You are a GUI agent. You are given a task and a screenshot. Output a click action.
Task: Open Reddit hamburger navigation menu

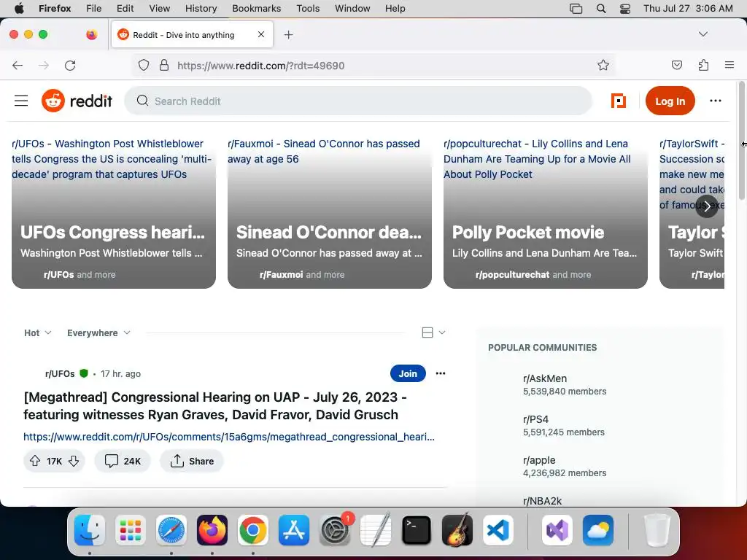pyautogui.click(x=21, y=101)
